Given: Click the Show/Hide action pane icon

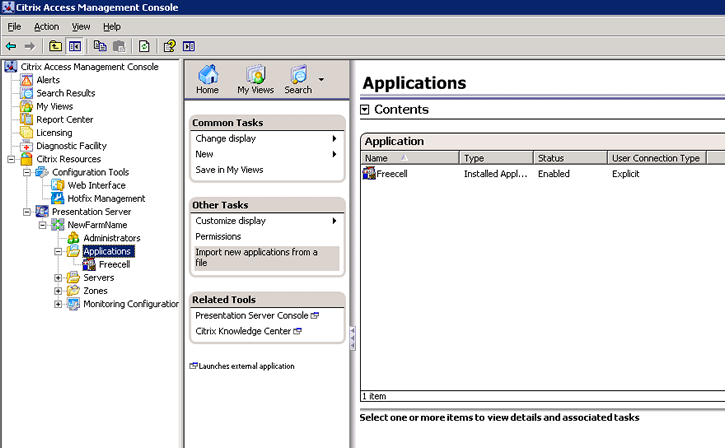Looking at the screenshot, I should click(x=189, y=46).
